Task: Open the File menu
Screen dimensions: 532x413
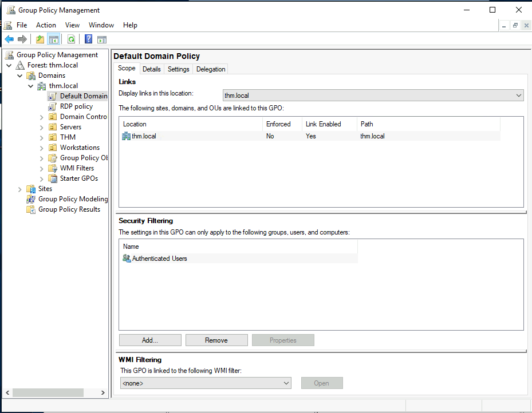Action: (22, 25)
